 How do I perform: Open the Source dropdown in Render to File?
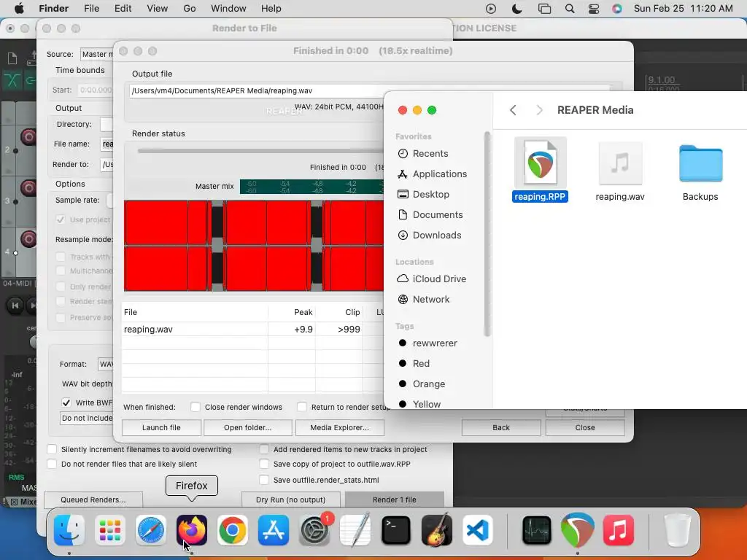click(x=97, y=54)
